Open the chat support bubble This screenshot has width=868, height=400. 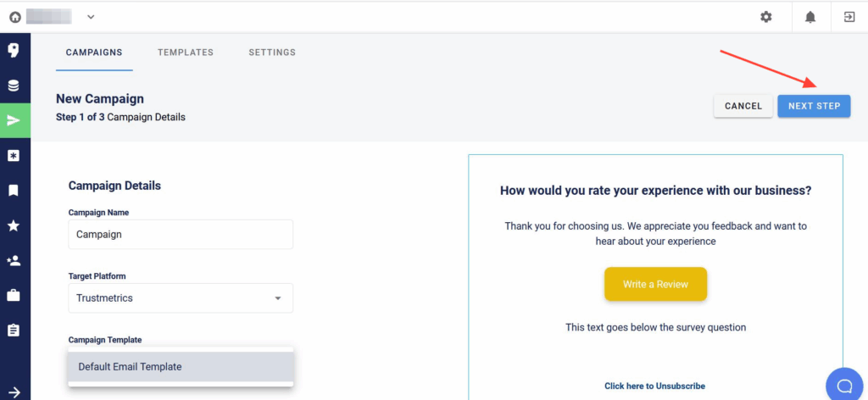(x=845, y=386)
